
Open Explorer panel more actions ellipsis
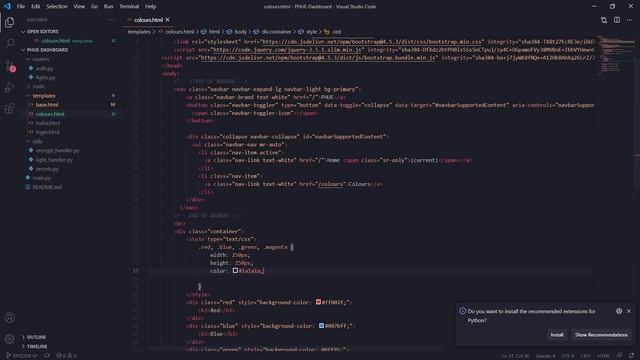pos(111,20)
